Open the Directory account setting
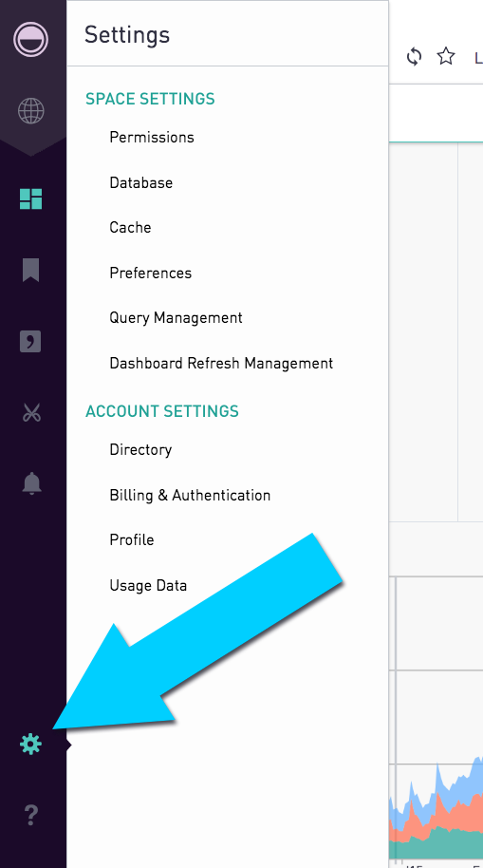 point(140,449)
